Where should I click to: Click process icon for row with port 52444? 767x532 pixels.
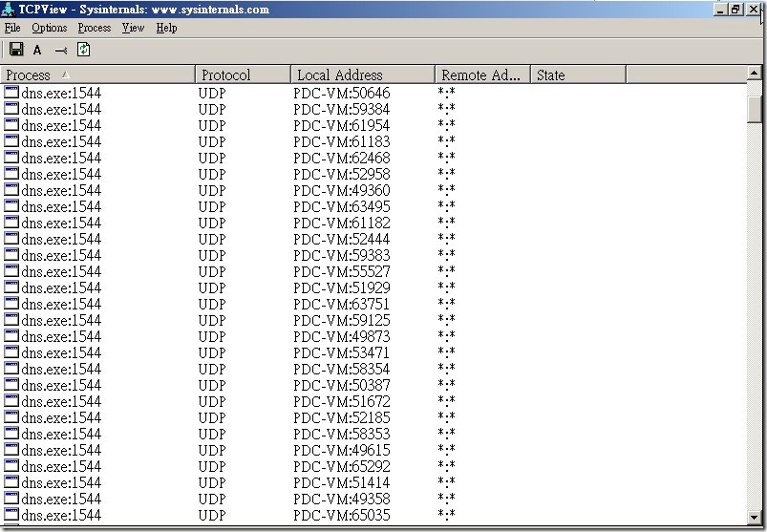(x=11, y=238)
